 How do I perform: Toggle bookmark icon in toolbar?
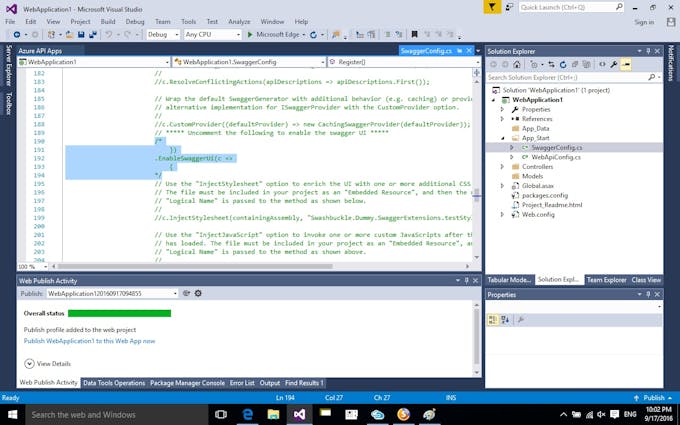[414, 34]
